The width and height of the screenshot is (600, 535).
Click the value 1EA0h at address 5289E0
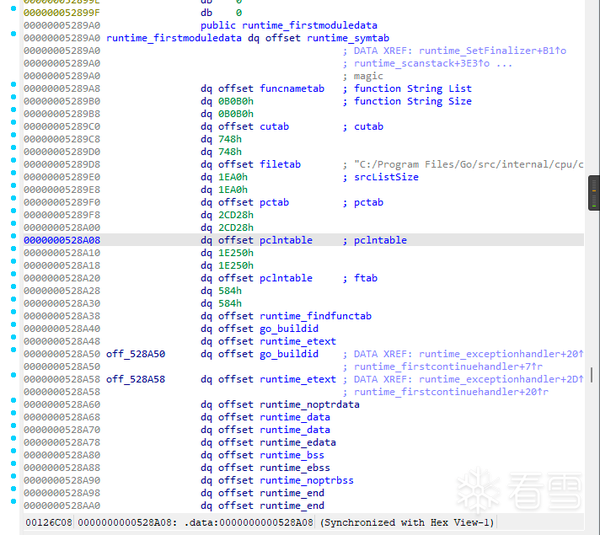point(233,177)
